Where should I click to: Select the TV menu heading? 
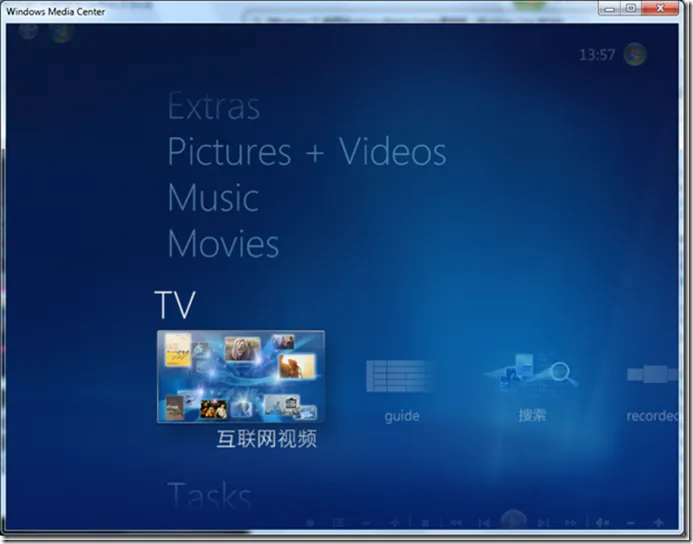coord(175,304)
